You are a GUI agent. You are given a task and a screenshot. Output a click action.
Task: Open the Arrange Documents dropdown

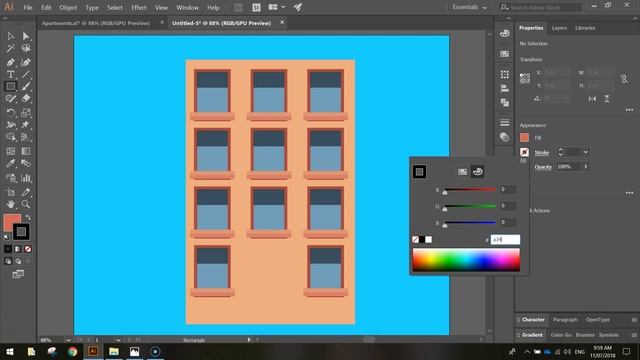click(277, 7)
